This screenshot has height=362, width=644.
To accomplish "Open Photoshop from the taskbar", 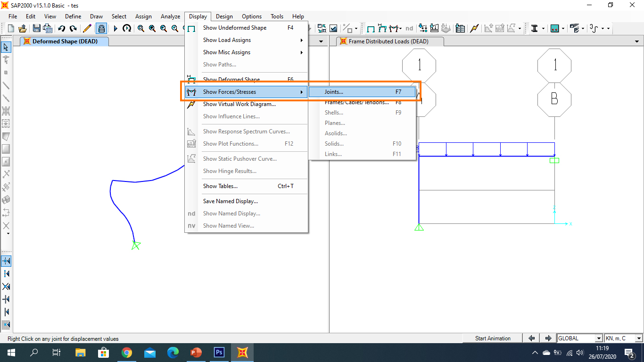I will [219, 352].
